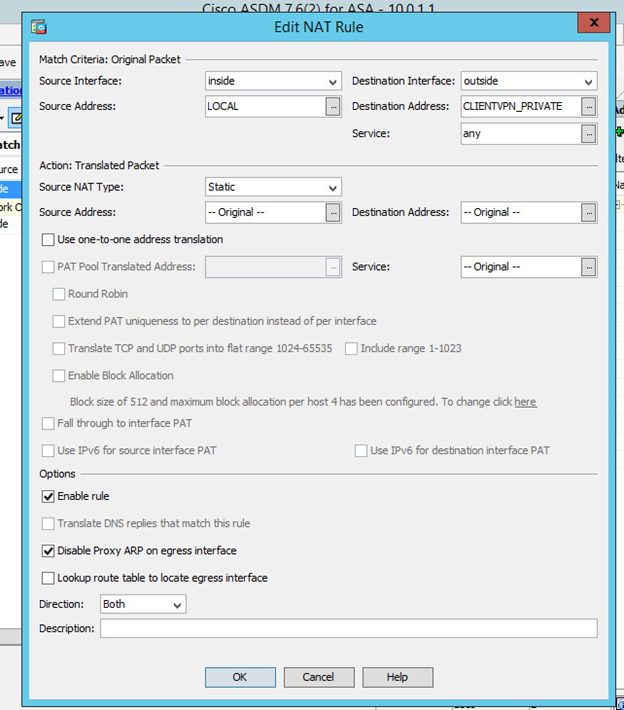Toggle Disable Proxy ARP on egress interface
The width and height of the screenshot is (624, 710).
(48, 551)
